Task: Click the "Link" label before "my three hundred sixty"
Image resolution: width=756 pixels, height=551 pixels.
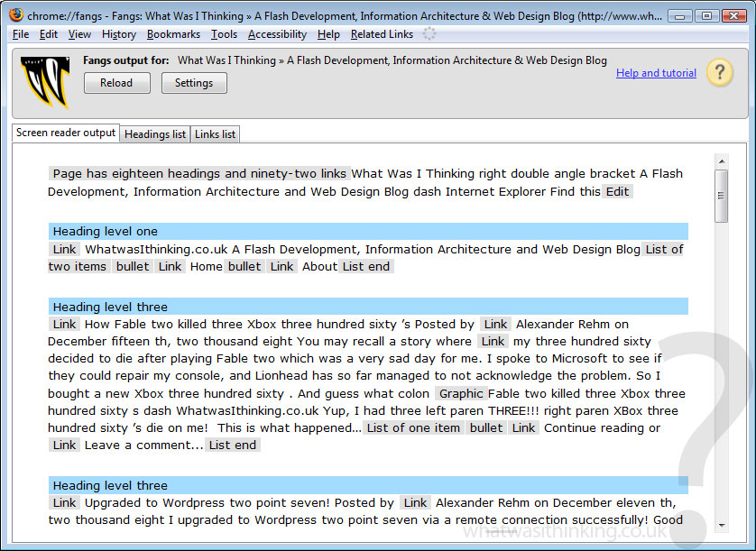Action: [493, 341]
